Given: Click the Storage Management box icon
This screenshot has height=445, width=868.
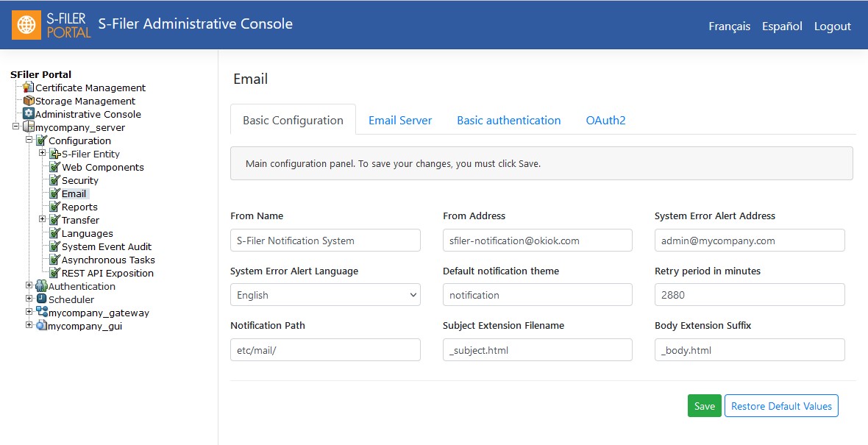Looking at the screenshot, I should pyautogui.click(x=28, y=101).
